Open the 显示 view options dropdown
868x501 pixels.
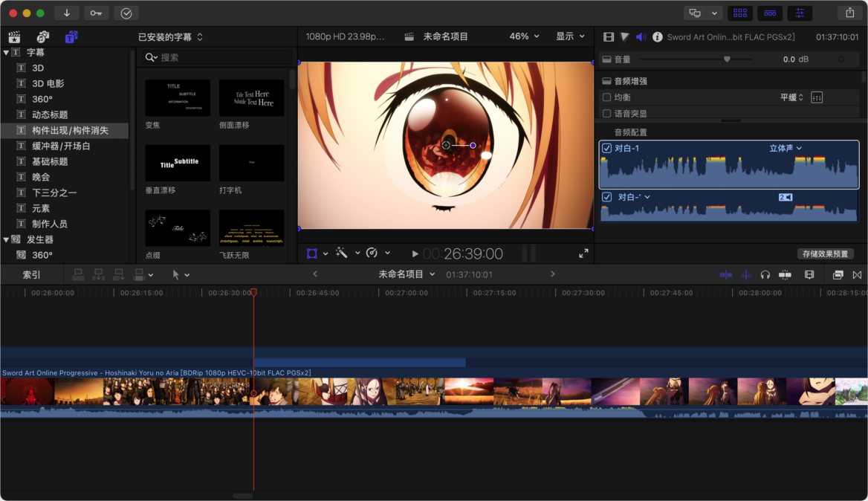pyautogui.click(x=570, y=36)
